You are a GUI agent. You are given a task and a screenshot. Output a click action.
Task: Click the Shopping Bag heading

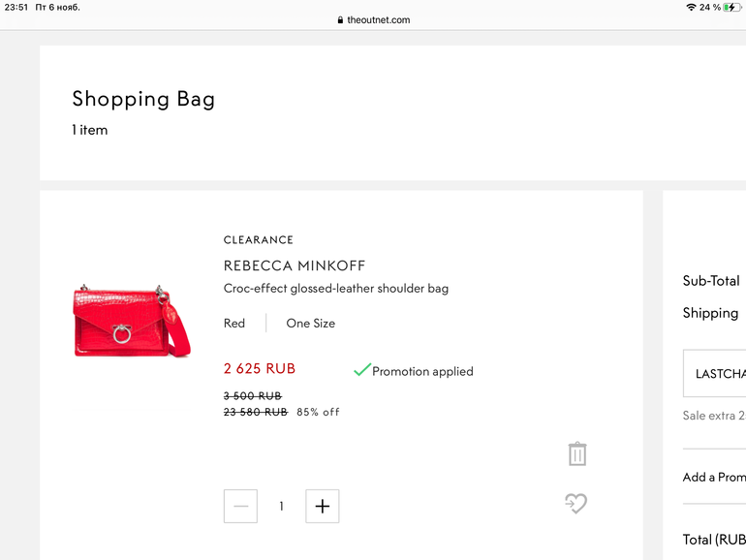(143, 99)
